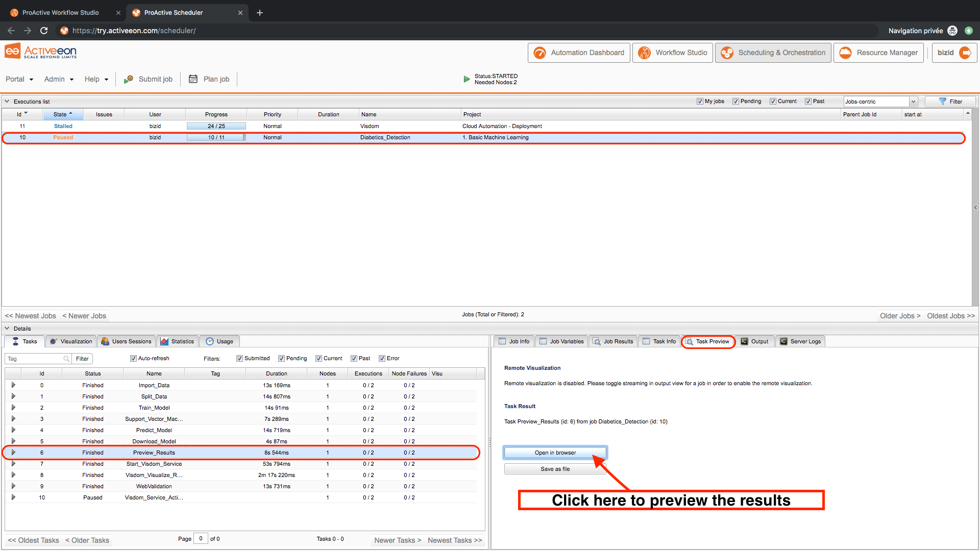Screen dimensions: 980x551
Task: Click the 10 / 11 progress bar
Action: (x=216, y=137)
